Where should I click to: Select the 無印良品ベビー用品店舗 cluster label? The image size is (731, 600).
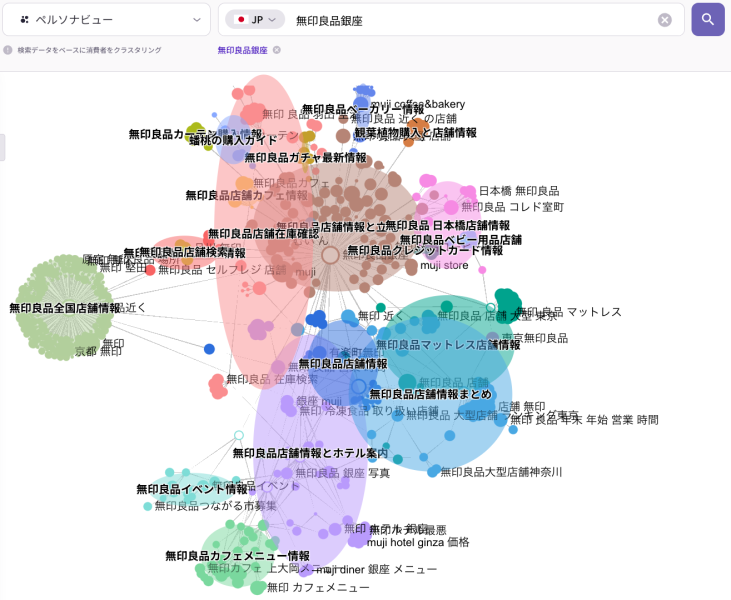(461, 240)
